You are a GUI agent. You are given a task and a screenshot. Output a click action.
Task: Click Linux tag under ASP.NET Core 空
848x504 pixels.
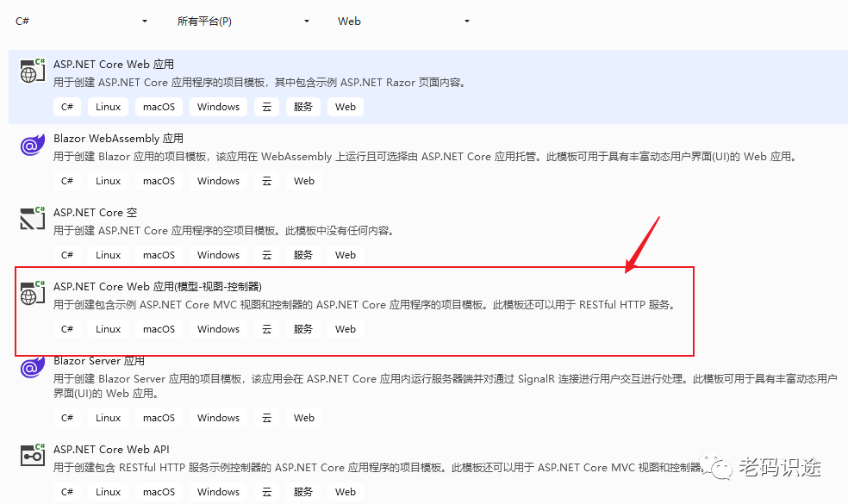pos(109,255)
